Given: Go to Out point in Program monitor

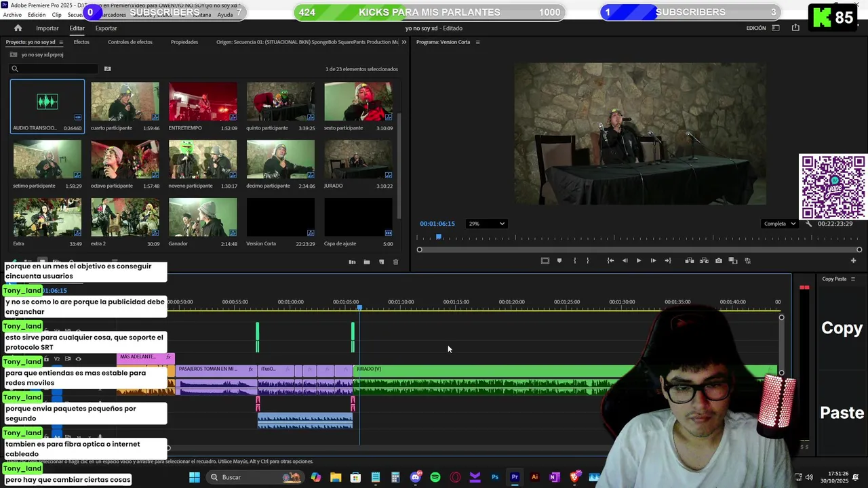Looking at the screenshot, I should pyautogui.click(x=668, y=260).
